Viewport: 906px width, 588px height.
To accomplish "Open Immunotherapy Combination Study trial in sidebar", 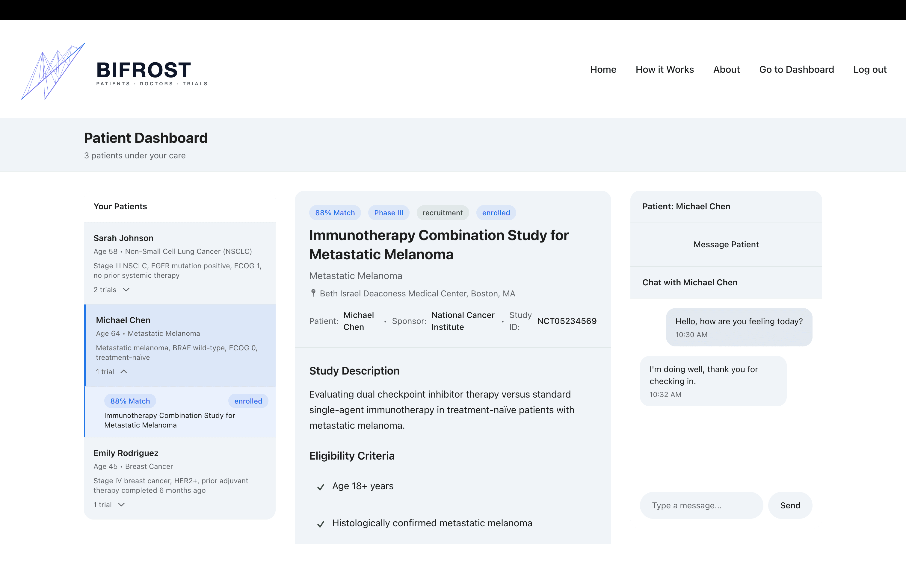I will pyautogui.click(x=180, y=412).
